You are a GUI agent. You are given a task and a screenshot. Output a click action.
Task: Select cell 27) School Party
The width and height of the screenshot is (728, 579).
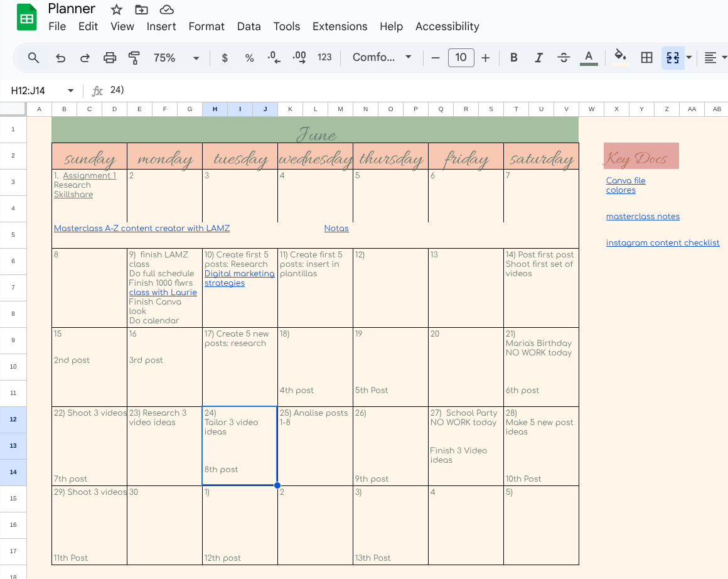(x=466, y=446)
